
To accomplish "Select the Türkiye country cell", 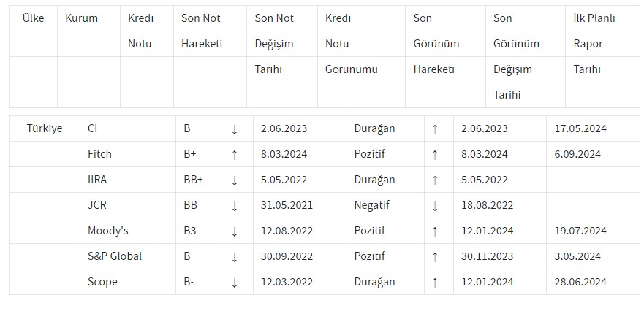I will [x=45, y=128].
